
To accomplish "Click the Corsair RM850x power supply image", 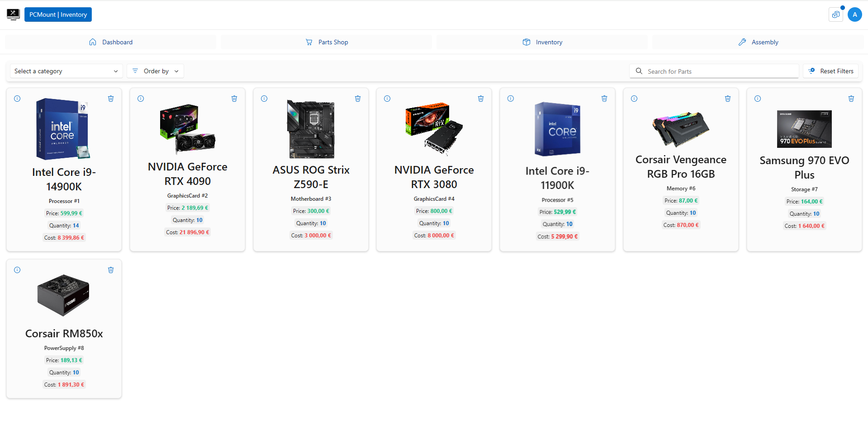I will tap(64, 295).
